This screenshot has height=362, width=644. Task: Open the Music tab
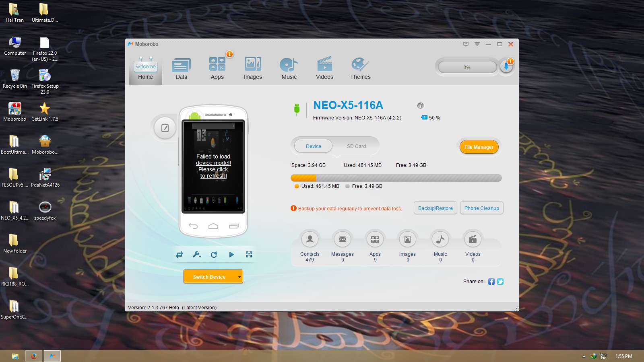[289, 68]
